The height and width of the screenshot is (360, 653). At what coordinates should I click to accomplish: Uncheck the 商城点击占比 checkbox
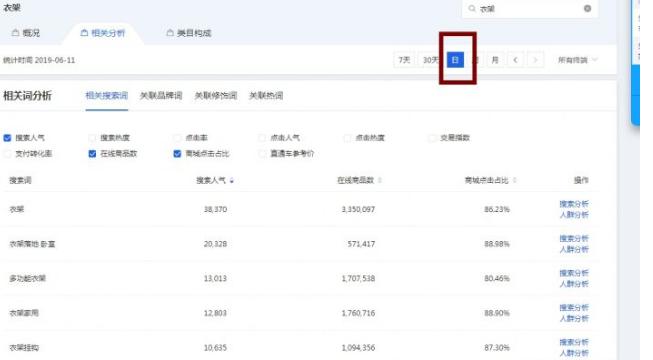coord(177,154)
